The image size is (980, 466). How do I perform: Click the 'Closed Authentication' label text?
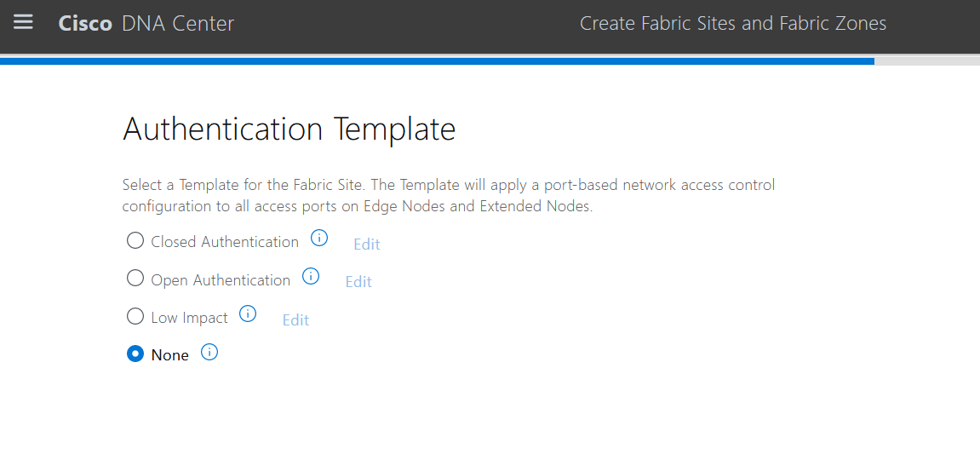point(225,242)
